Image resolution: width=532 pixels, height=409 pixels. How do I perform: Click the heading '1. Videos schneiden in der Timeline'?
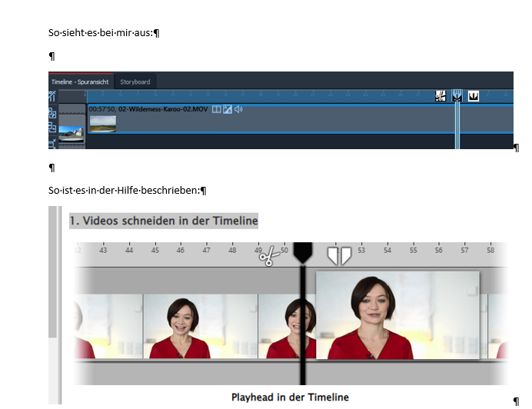click(163, 221)
